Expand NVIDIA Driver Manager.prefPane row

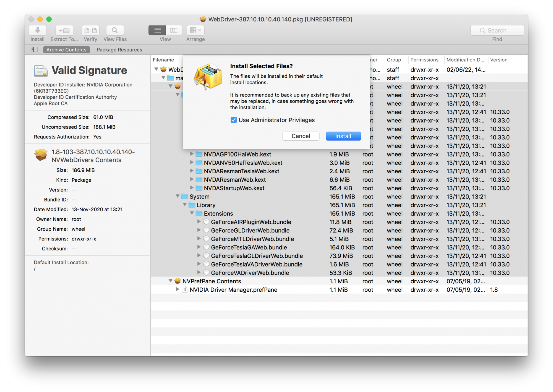(x=178, y=289)
